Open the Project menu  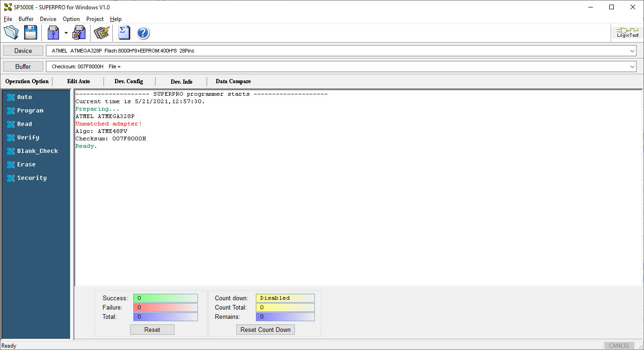click(x=95, y=19)
